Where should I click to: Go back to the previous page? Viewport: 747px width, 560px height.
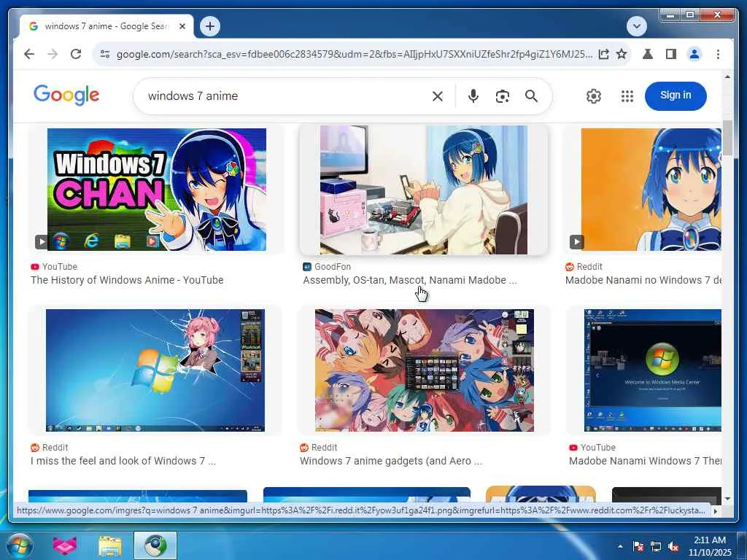29,54
